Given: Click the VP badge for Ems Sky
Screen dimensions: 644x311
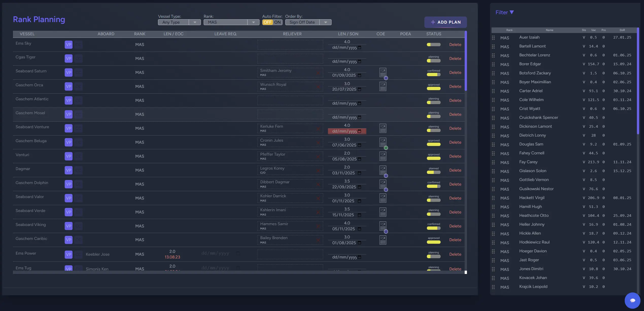Looking at the screenshot, I should (68, 45).
